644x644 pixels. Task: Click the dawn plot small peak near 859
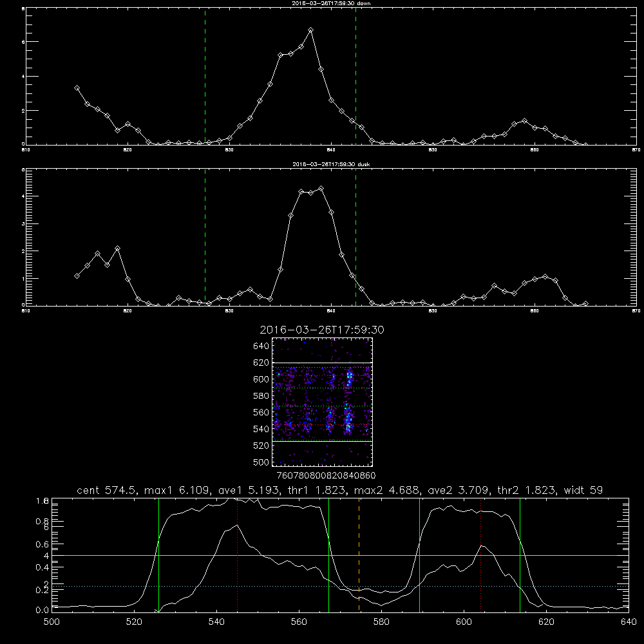click(524, 121)
